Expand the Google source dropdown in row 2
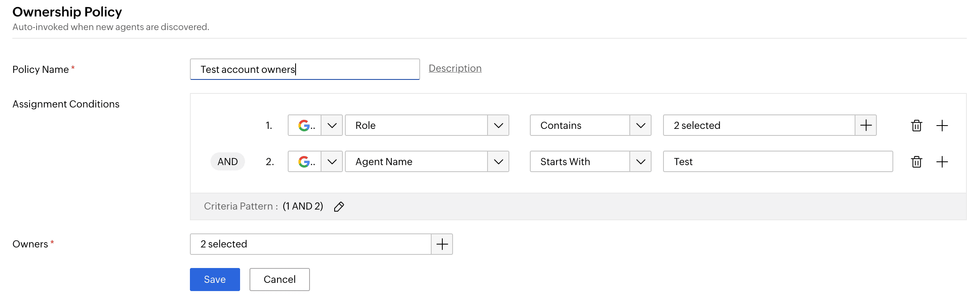 coord(332,161)
